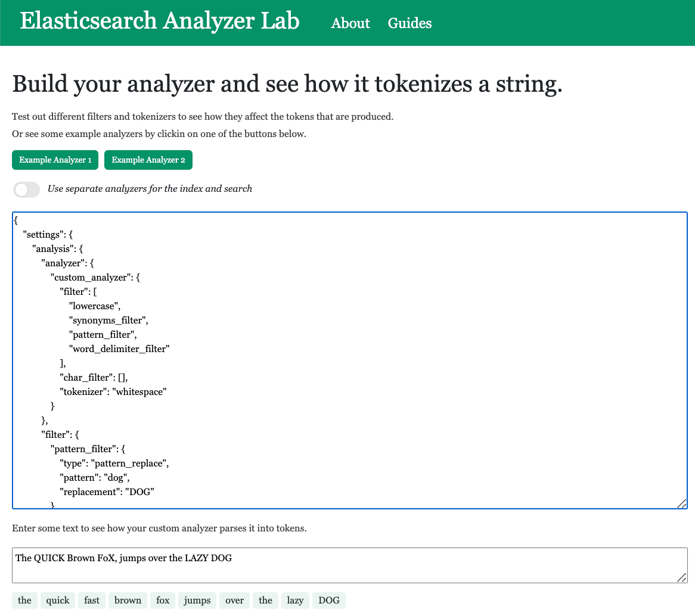Viewport: 695px width, 616px height.
Task: Click the Example Analyzer 1 button
Action: [55, 160]
